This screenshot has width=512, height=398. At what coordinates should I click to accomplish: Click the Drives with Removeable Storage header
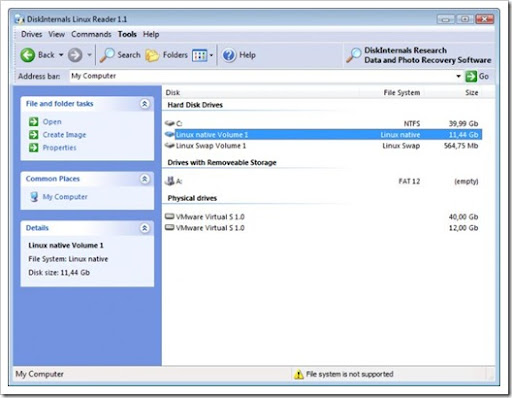click(x=222, y=163)
